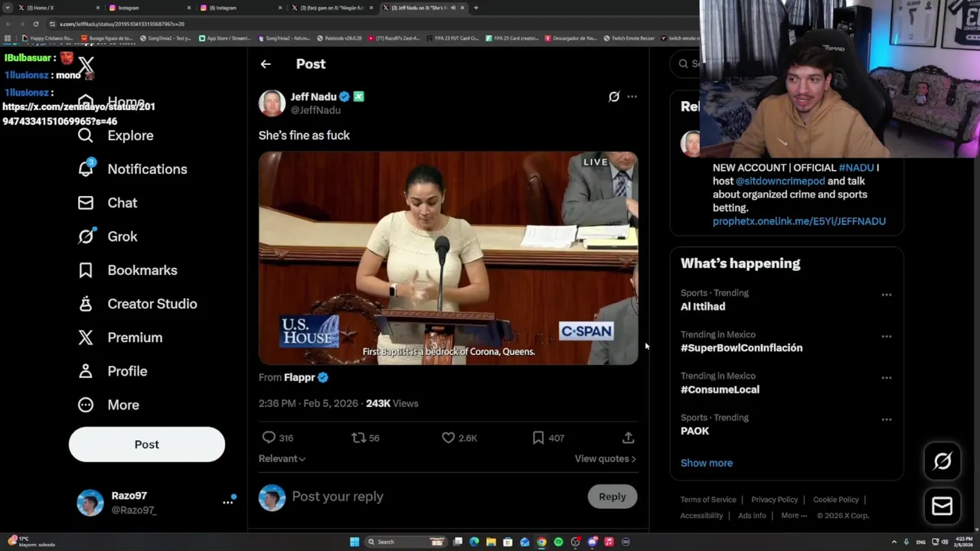Open the floating Grok button at bottom right
The image size is (980, 551).
click(x=942, y=461)
